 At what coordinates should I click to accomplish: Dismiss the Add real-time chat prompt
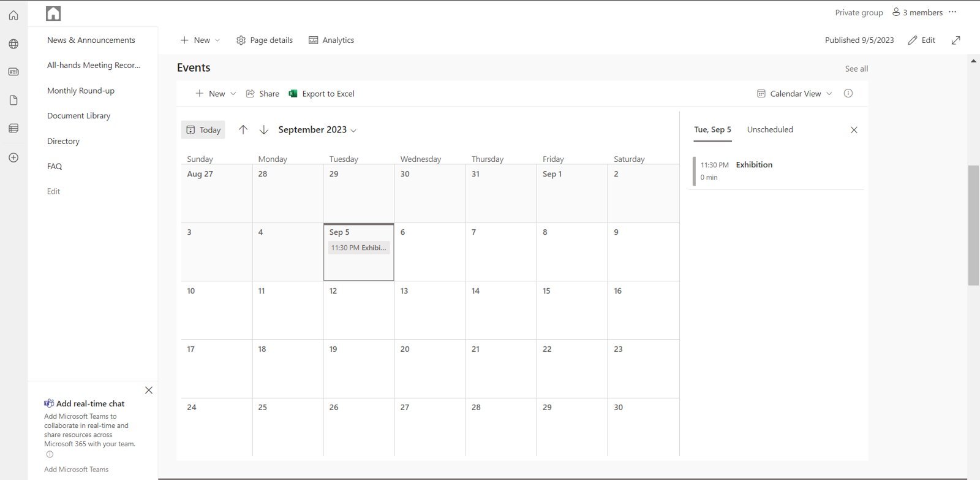(149, 390)
